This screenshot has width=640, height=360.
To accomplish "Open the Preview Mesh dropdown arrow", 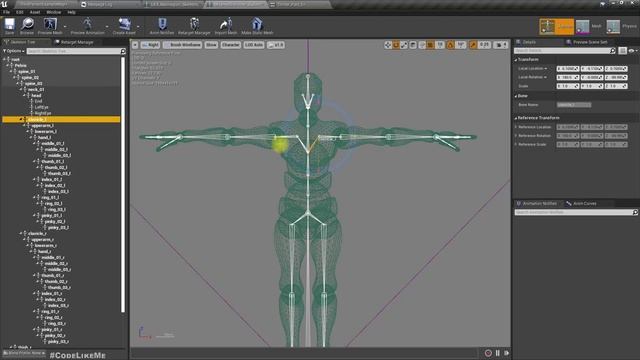I will click(65, 27).
